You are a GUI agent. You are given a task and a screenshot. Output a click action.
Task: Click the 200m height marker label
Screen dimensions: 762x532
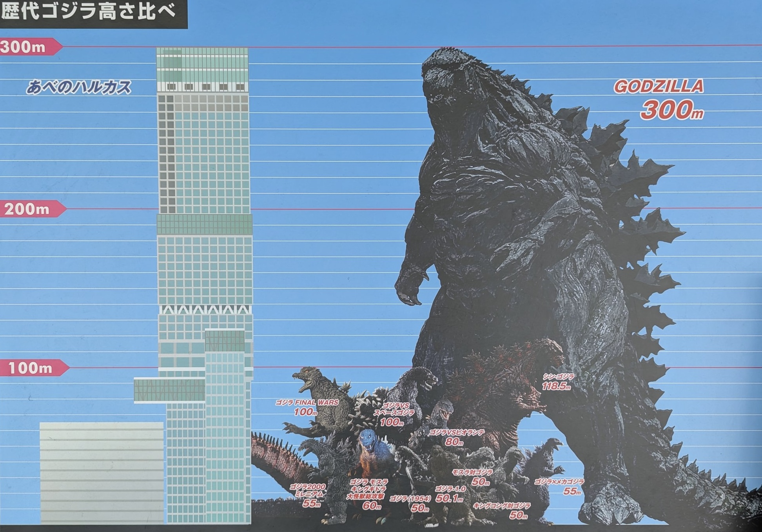pos(27,209)
